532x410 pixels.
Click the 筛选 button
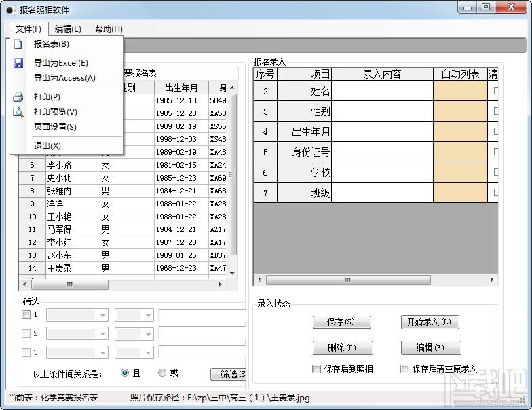[228, 374]
